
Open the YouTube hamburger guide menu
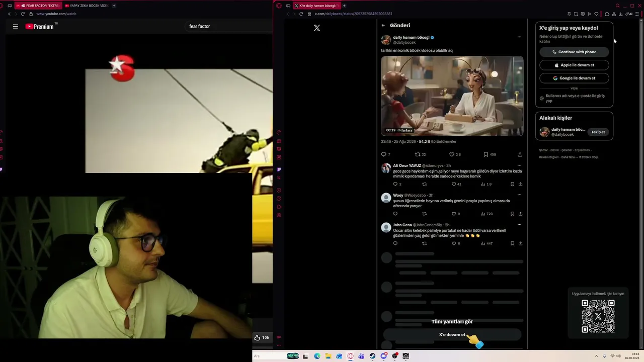[x=15, y=27]
